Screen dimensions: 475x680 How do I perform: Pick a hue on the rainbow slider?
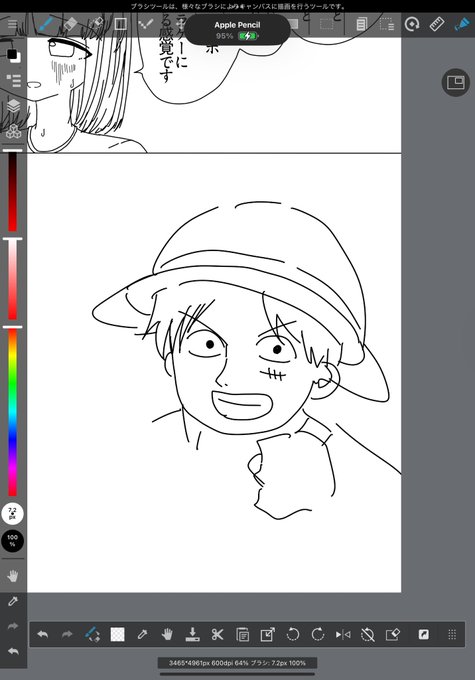13,412
